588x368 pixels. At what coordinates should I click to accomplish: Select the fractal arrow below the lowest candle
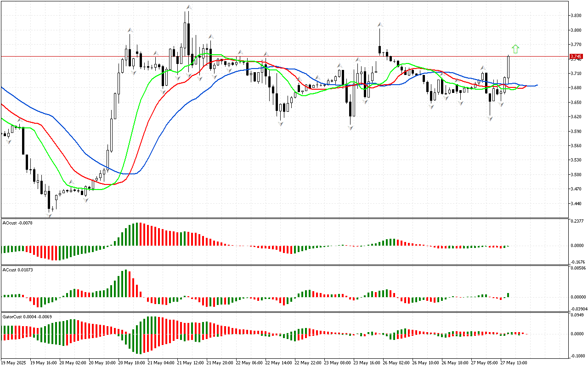pyautogui.click(x=49, y=215)
